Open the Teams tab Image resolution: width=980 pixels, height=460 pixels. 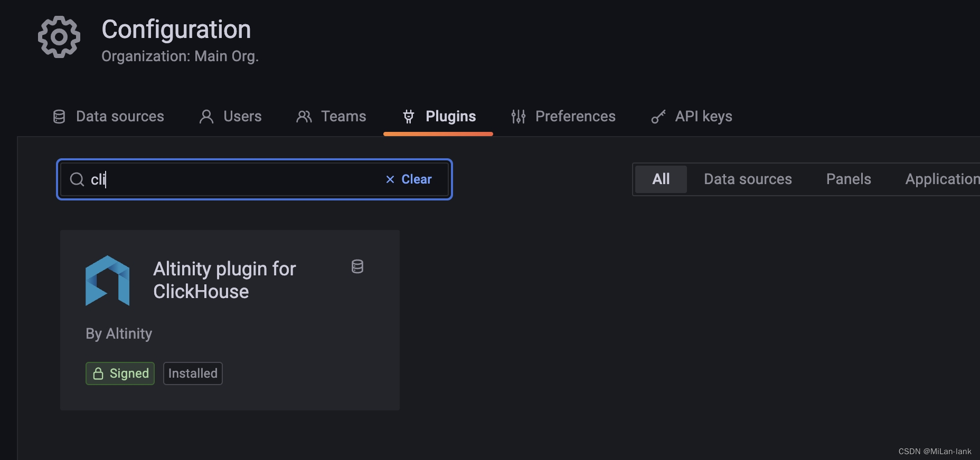tap(331, 116)
